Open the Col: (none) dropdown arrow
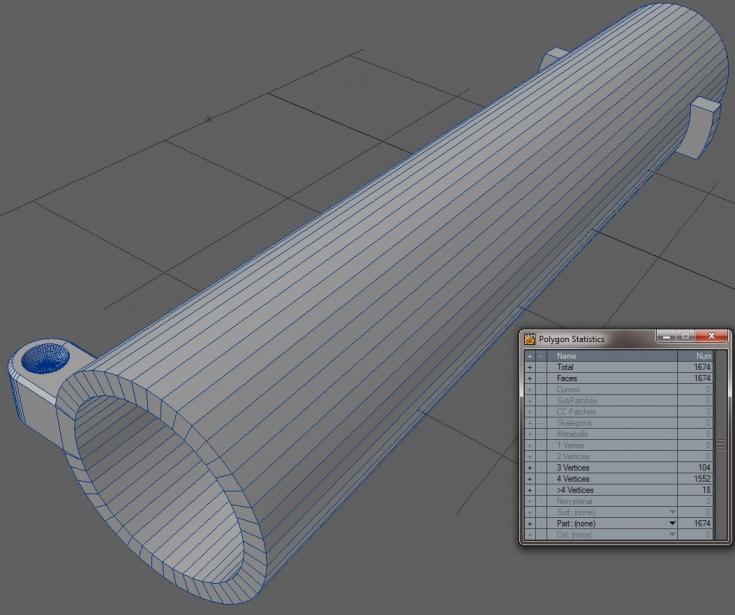 pyautogui.click(x=672, y=534)
